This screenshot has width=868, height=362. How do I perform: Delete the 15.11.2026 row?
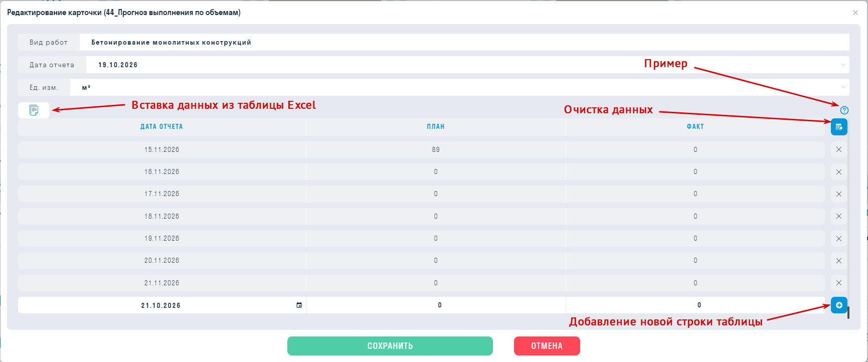point(839,149)
